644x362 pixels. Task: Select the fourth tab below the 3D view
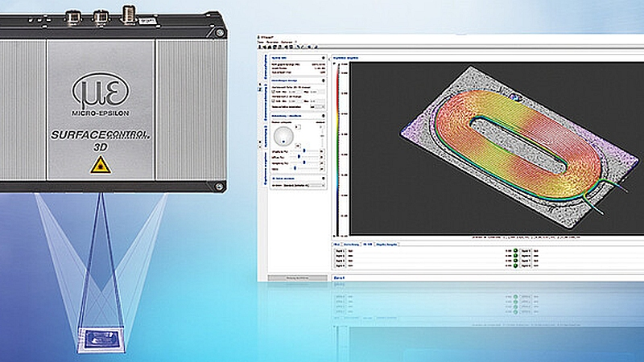(x=386, y=245)
